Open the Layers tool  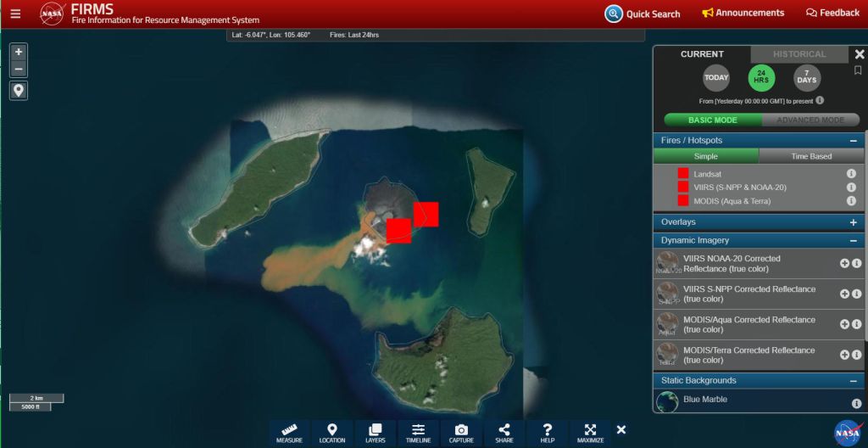[x=376, y=433]
